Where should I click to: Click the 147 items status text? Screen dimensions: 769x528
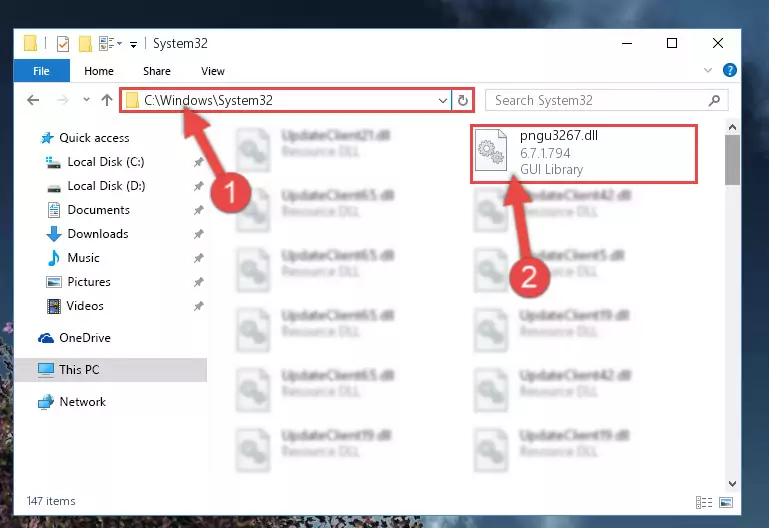(x=51, y=501)
